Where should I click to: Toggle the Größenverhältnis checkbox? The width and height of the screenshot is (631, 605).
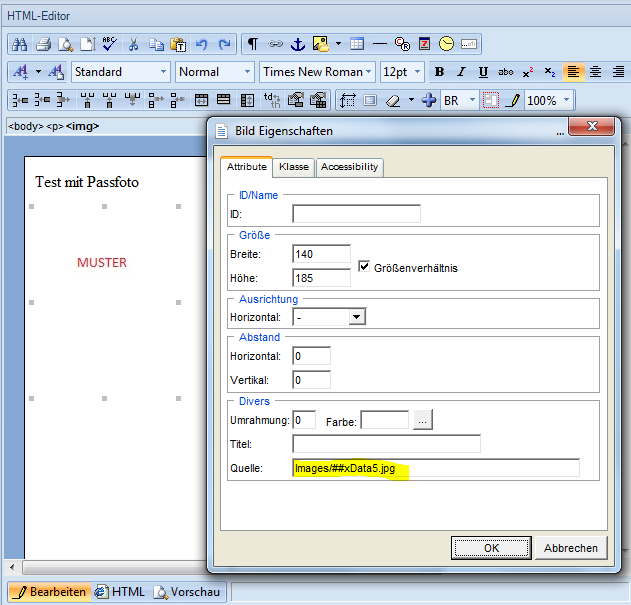click(365, 267)
